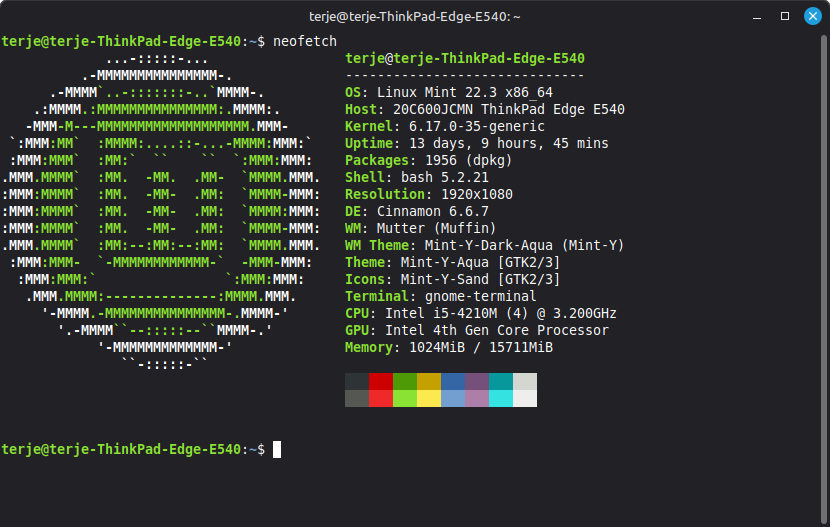Maximize the terminal window
The height and width of the screenshot is (527, 830).
coord(785,16)
